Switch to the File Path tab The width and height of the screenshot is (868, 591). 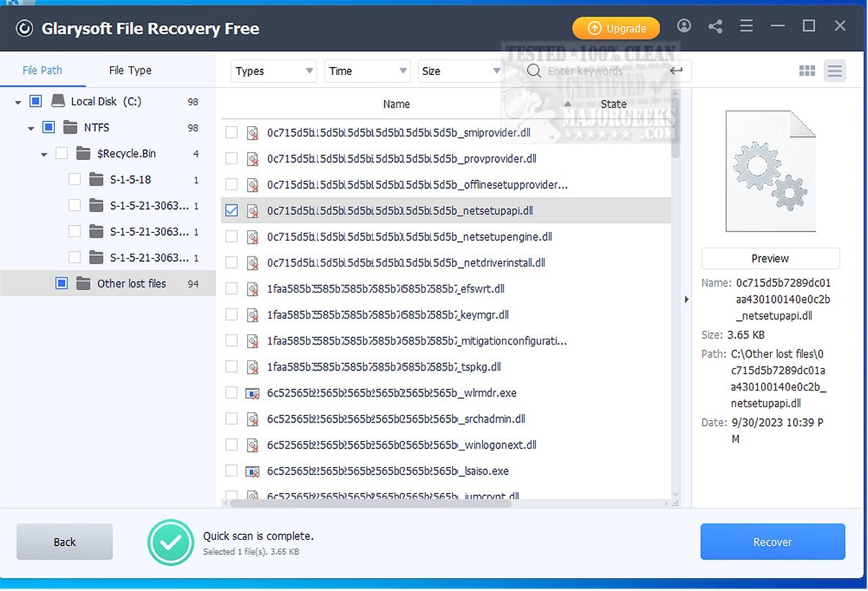[42, 70]
